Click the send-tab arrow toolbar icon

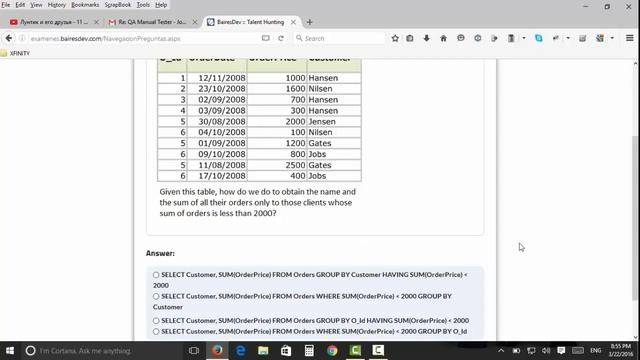point(494,38)
